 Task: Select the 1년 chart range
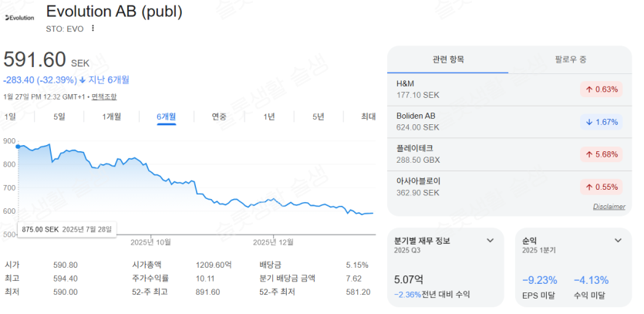(x=269, y=116)
